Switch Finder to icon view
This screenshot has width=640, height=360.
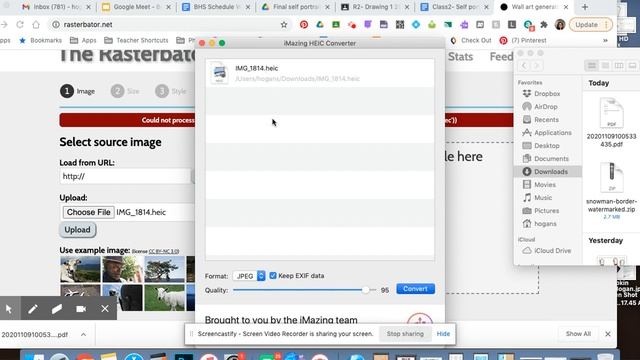(591, 66)
